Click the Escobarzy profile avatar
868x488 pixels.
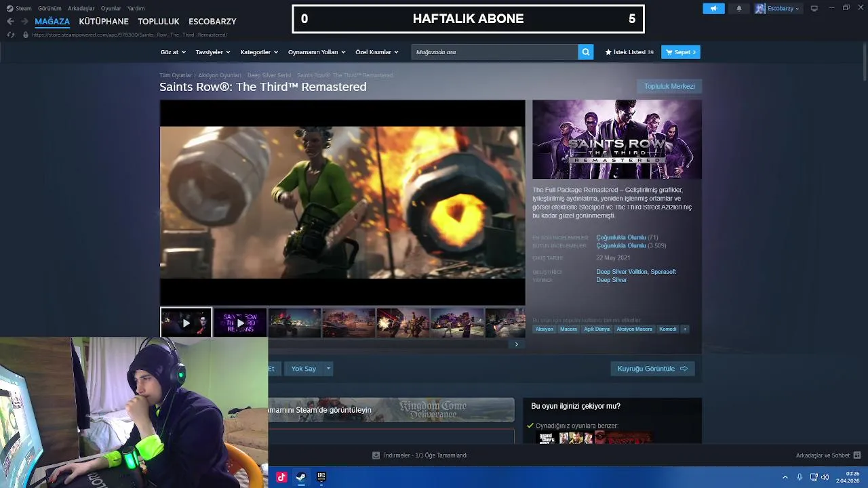760,8
